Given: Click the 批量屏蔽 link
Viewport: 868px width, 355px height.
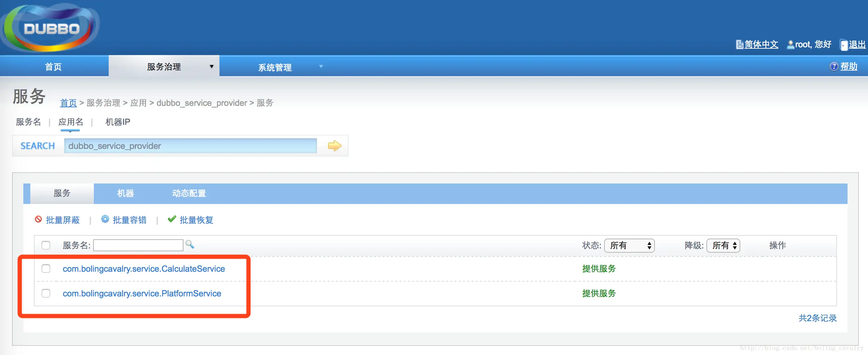Looking at the screenshot, I should (x=63, y=220).
